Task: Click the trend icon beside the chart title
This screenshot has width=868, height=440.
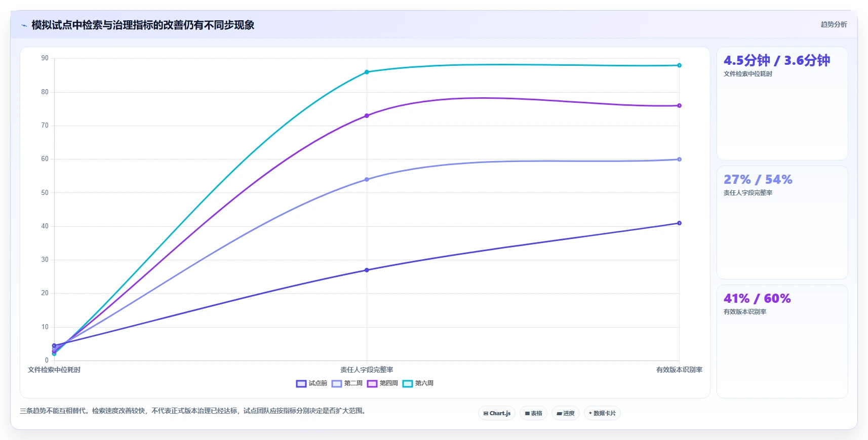Action: pos(24,25)
